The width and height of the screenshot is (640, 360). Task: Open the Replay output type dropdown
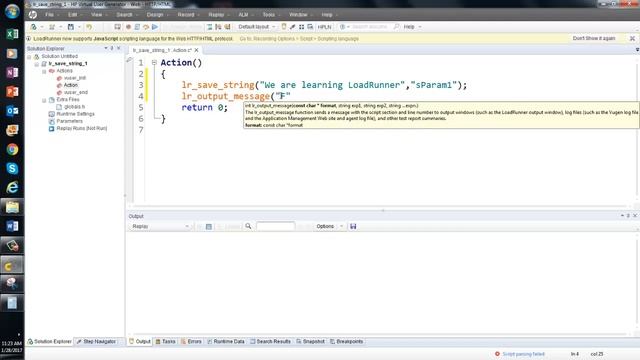(x=160, y=227)
